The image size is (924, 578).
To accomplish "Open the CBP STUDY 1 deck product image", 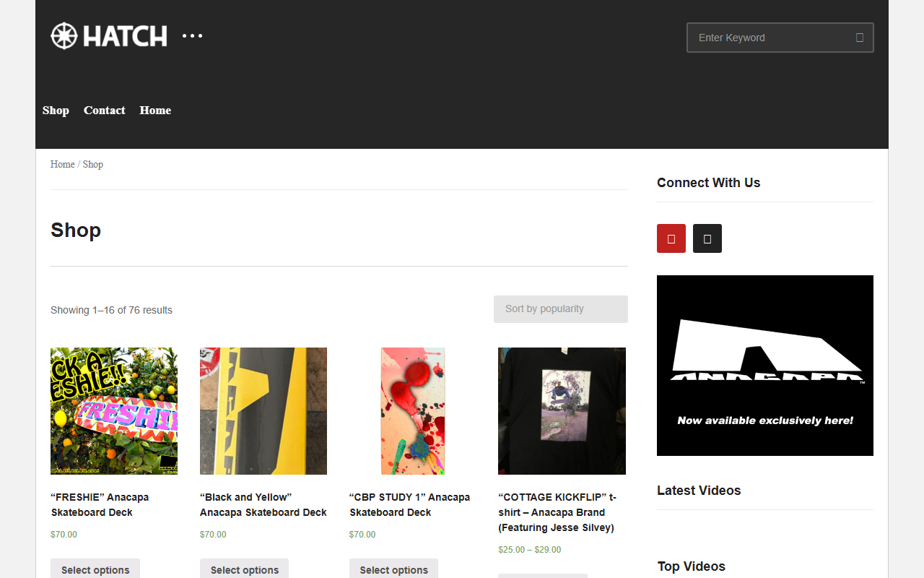I will (413, 411).
